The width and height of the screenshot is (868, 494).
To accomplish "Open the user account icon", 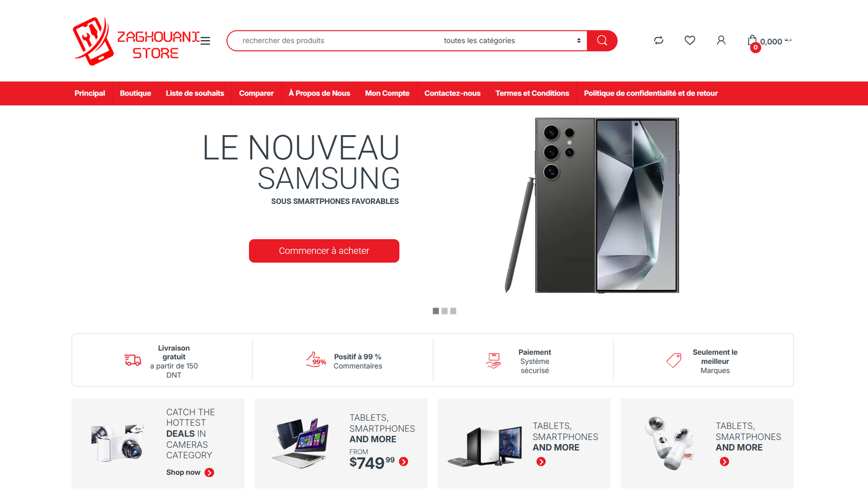I will 721,40.
